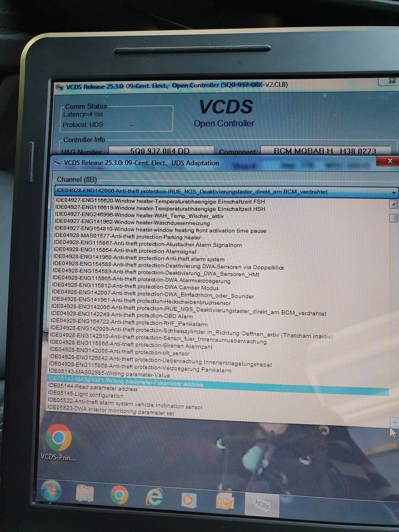Click the Windows Start orb
Screen dimensions: 399x532
pos(51,491)
